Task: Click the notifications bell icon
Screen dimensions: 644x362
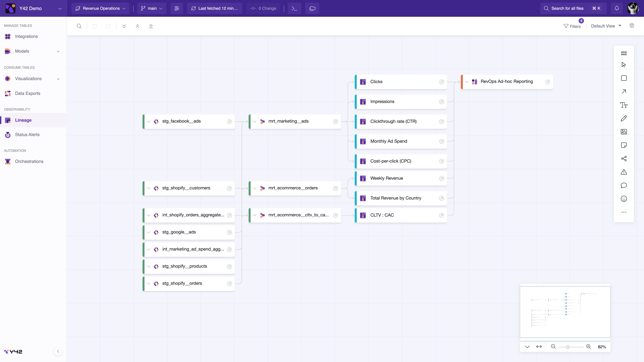Action: point(617,8)
